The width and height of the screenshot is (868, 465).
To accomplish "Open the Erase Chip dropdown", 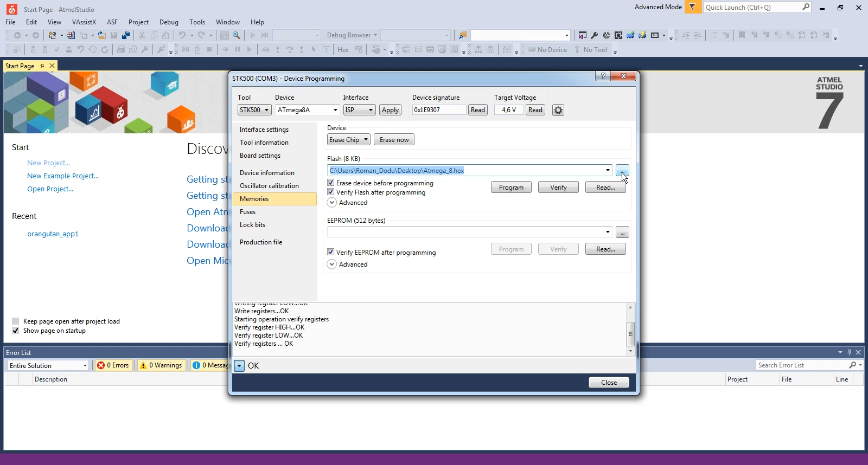I will point(349,140).
